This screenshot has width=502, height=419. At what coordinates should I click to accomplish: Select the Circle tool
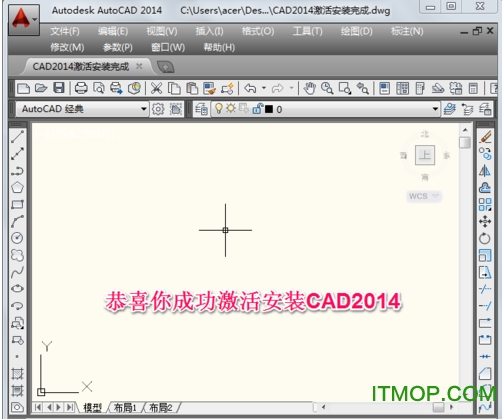pos(17,238)
